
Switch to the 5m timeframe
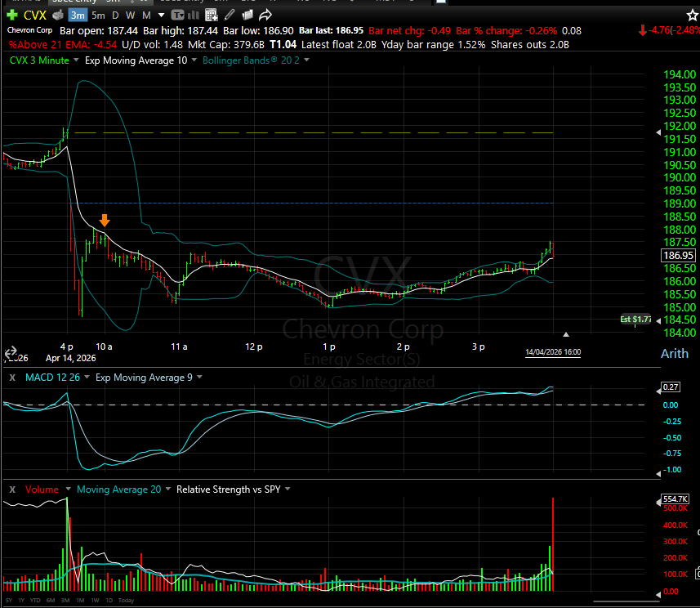(98, 16)
